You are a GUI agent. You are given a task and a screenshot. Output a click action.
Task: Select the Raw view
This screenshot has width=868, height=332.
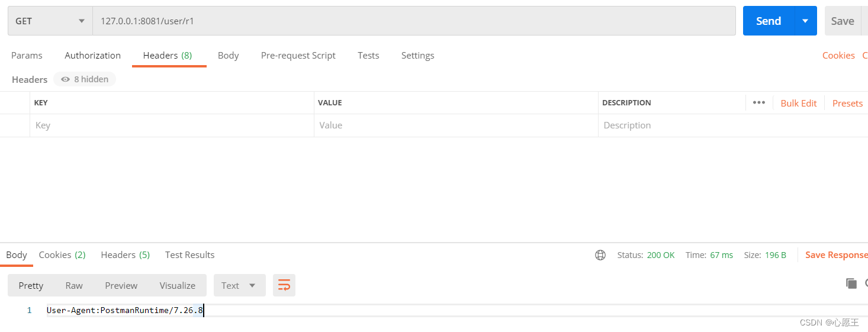click(x=74, y=285)
